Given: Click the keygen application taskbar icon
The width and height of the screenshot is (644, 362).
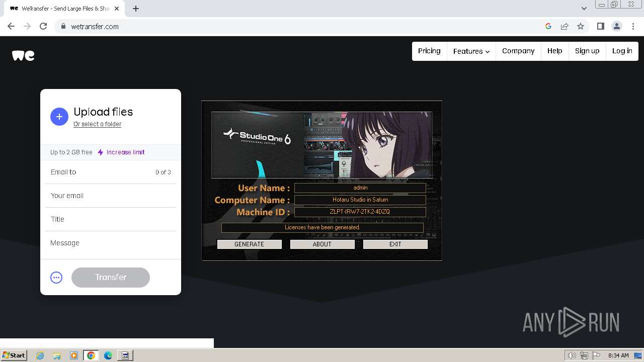Looking at the screenshot, I should tap(125, 355).
